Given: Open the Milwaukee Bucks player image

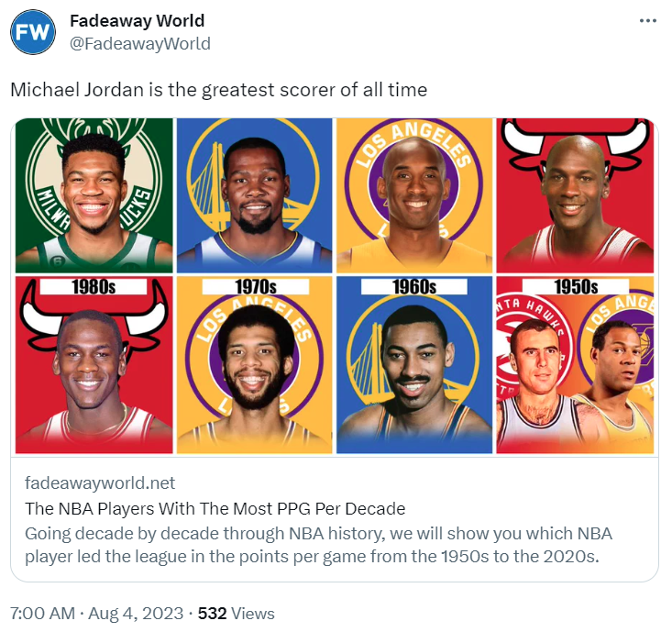Looking at the screenshot, I should point(94,194).
